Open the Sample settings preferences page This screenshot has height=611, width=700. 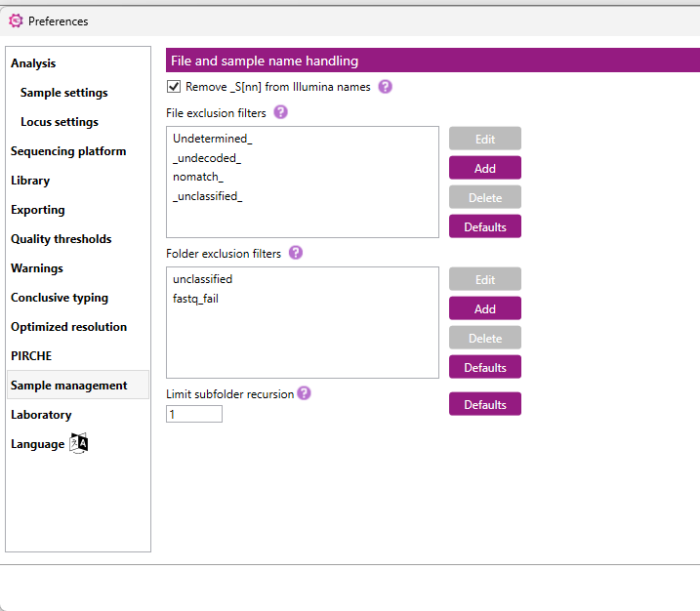pyautogui.click(x=63, y=93)
